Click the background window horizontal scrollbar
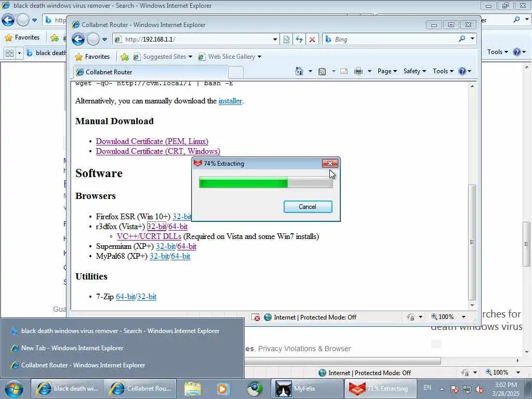Viewport: 532px width, 399px height. click(x=343, y=361)
